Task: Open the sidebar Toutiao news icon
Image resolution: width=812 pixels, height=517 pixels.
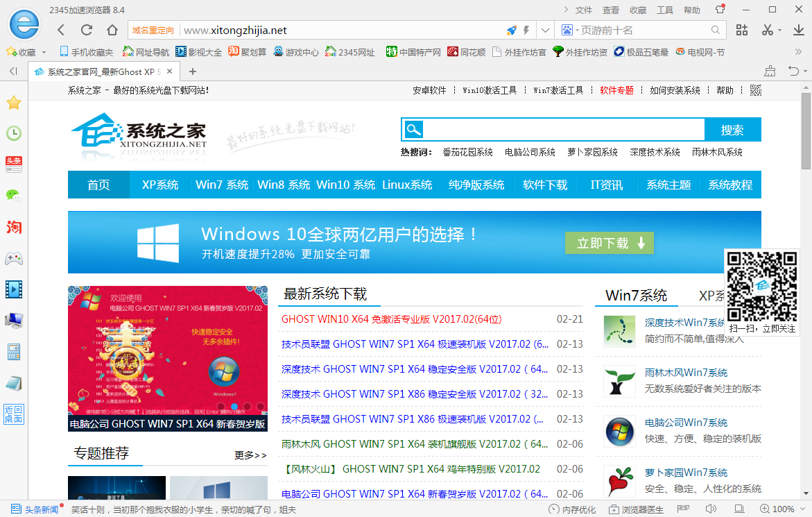Action: tap(13, 164)
